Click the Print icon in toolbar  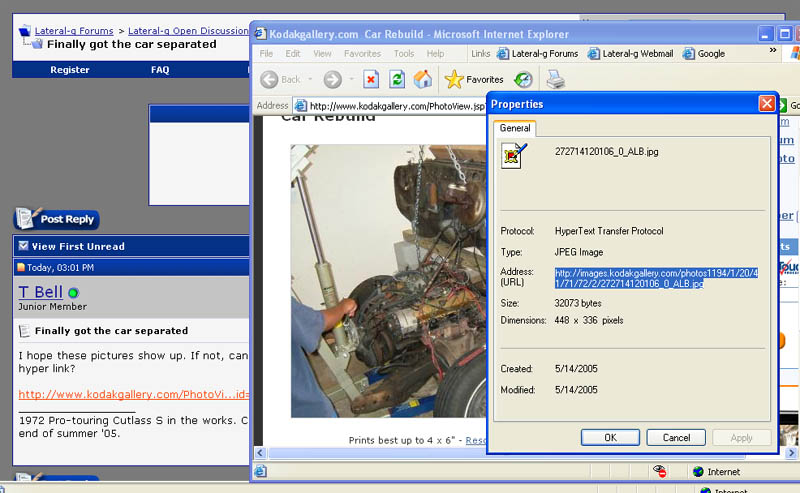click(556, 80)
